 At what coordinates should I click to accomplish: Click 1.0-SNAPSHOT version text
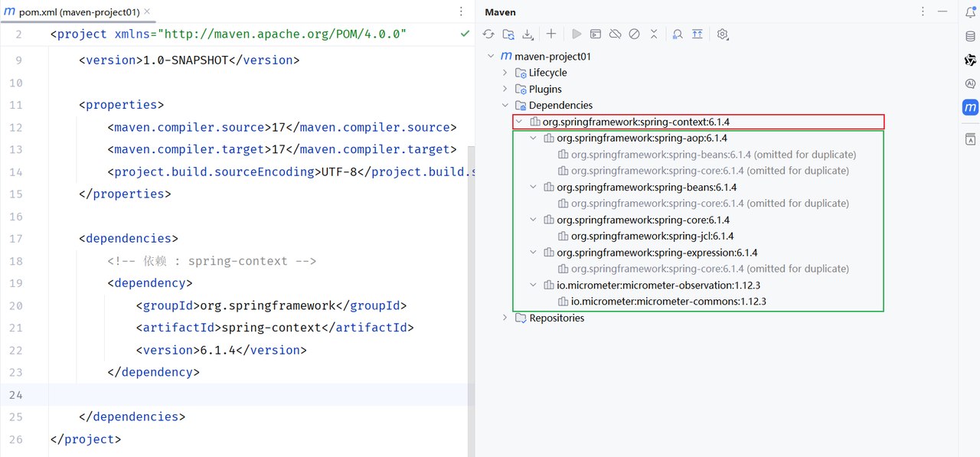click(186, 60)
